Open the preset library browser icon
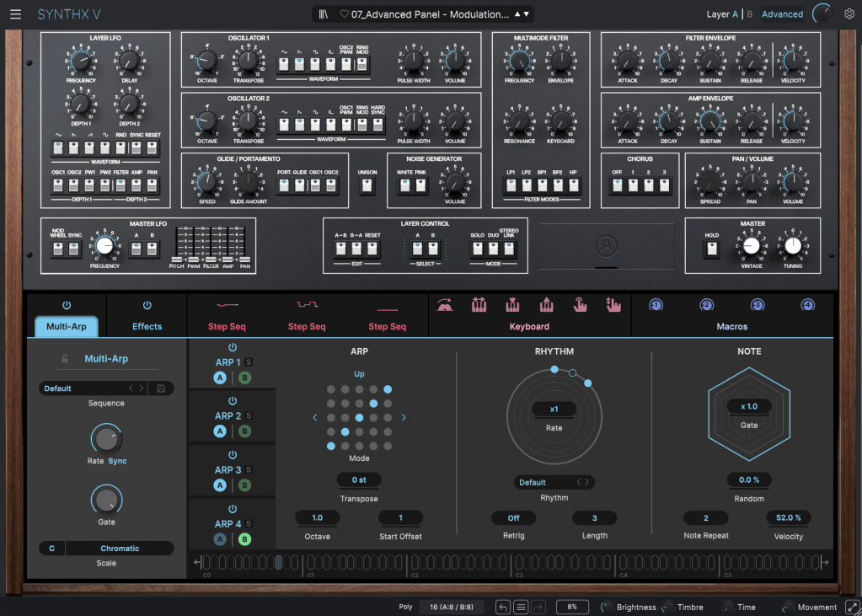Viewport: 862px width, 616px height. click(323, 14)
